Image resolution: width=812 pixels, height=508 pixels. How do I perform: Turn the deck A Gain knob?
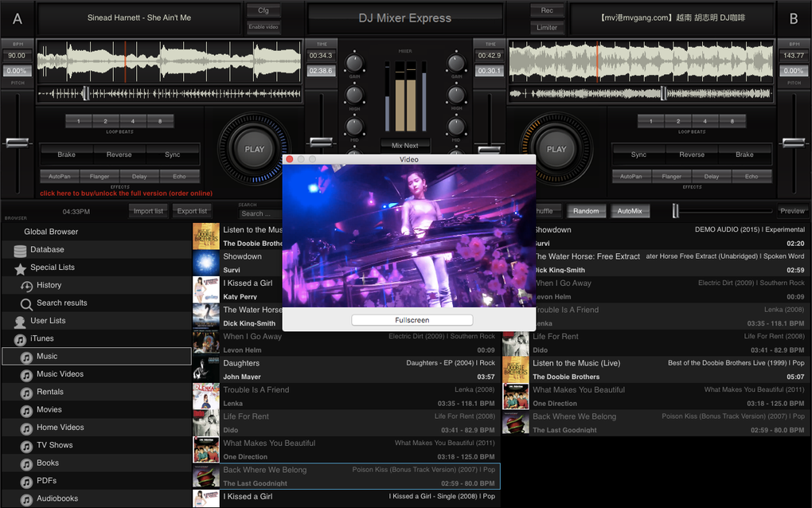(353, 62)
